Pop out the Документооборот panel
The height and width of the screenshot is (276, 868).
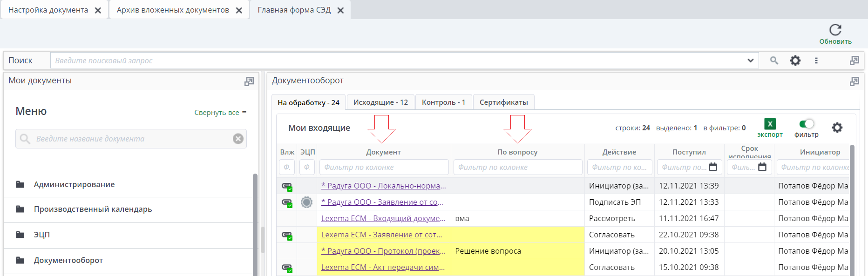(x=854, y=81)
